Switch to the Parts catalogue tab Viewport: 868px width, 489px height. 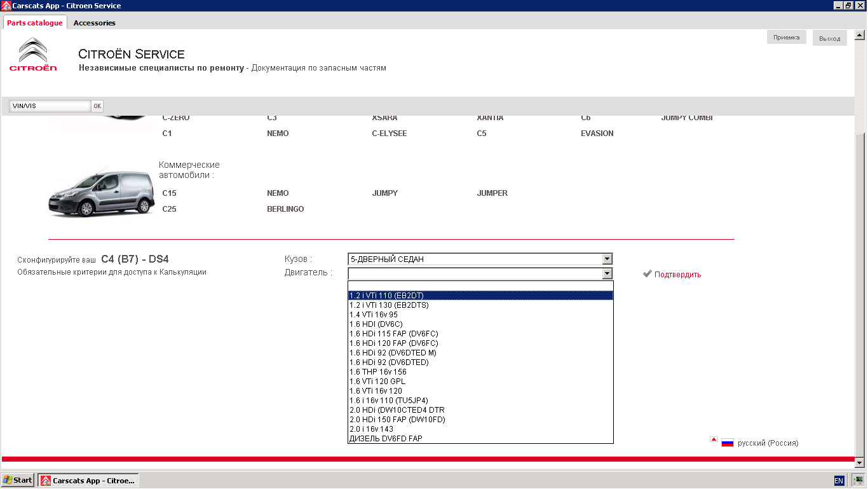pyautogui.click(x=35, y=23)
